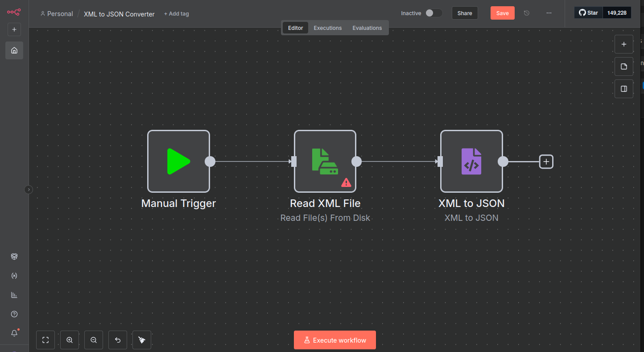644x352 pixels.
Task: Click the n8n logo icon
Action: pyautogui.click(x=14, y=12)
